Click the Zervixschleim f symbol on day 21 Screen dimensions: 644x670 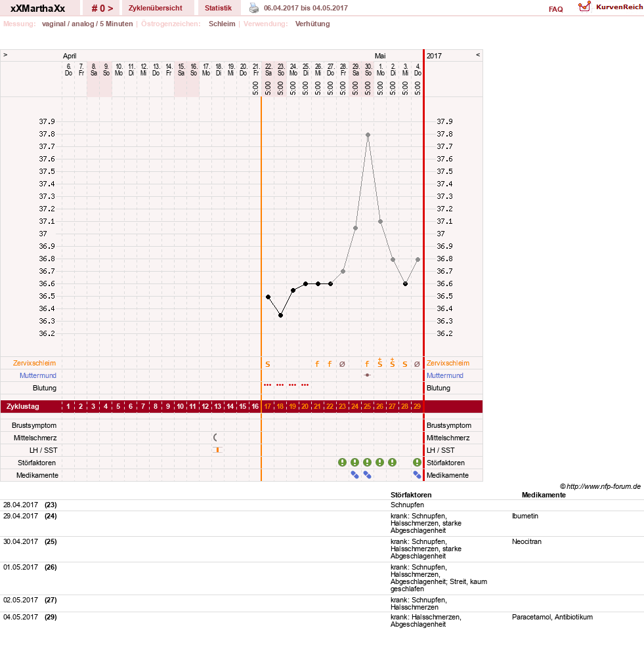click(317, 364)
